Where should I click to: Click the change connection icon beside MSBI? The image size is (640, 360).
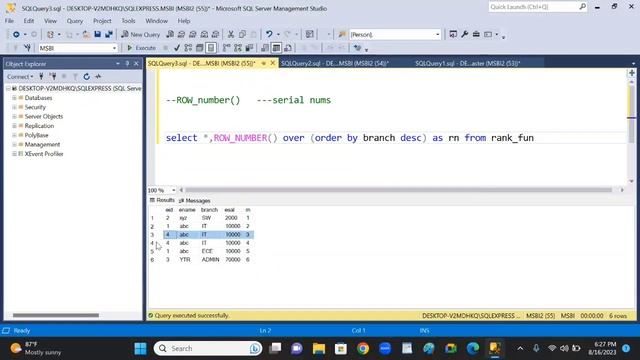point(27,48)
